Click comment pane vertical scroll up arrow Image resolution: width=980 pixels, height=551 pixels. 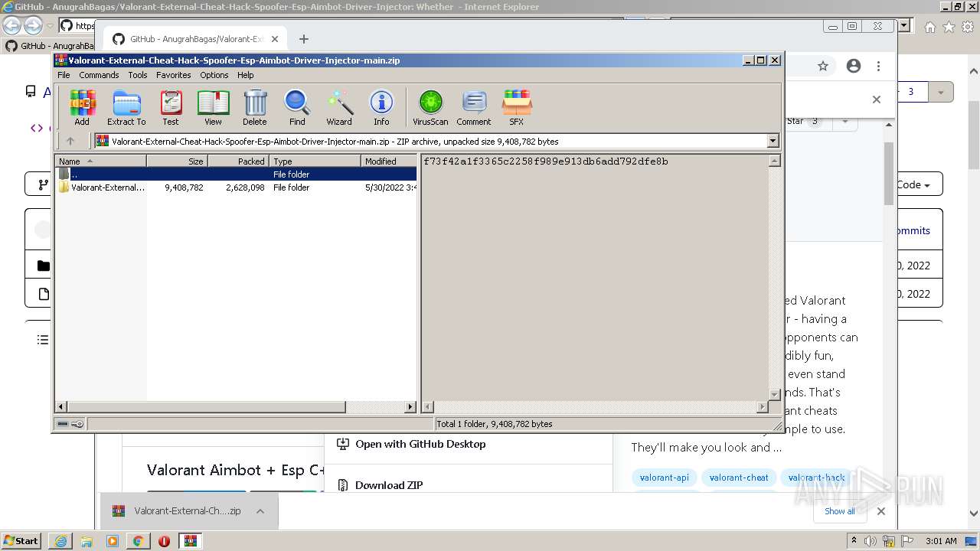point(774,161)
